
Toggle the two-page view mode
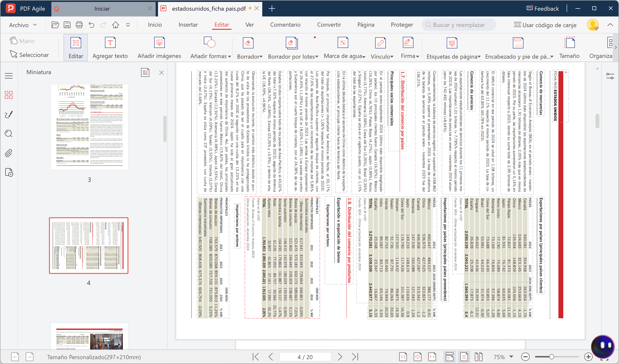(478, 357)
